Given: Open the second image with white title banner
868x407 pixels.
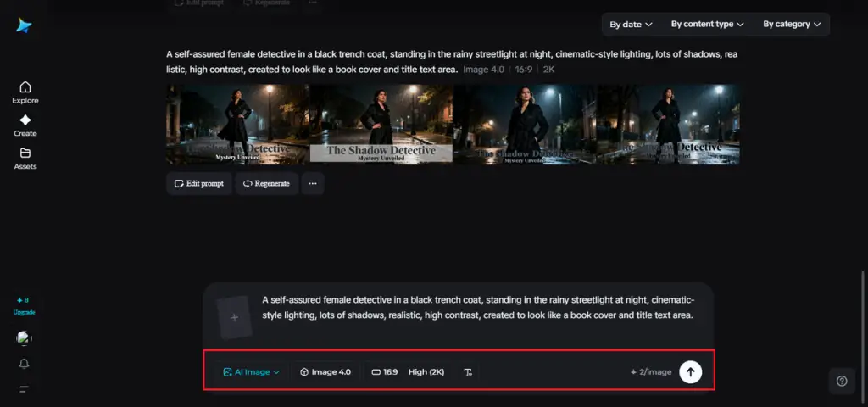Looking at the screenshot, I should pyautogui.click(x=381, y=125).
